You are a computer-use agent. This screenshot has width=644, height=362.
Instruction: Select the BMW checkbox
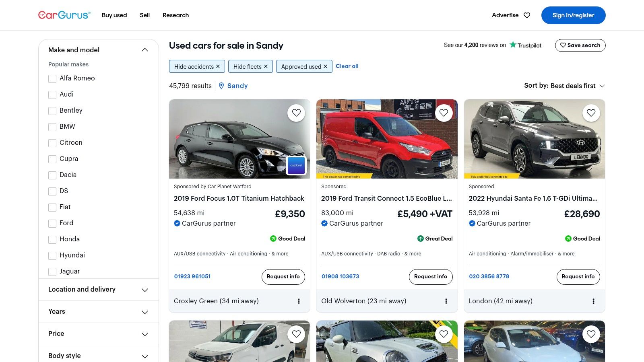click(52, 127)
